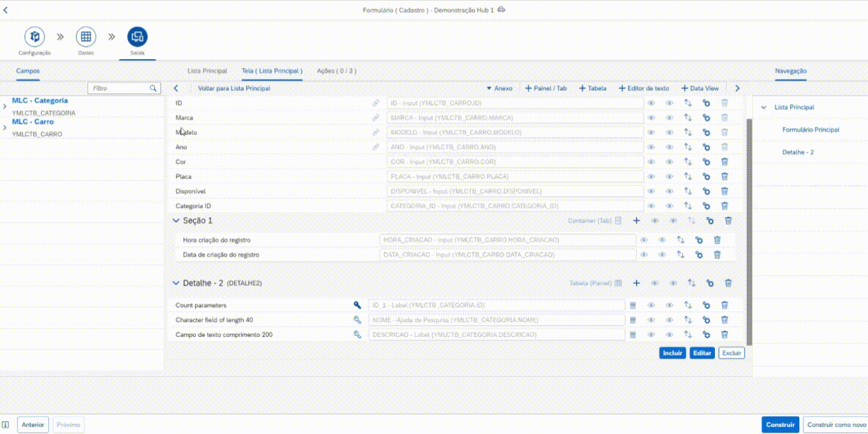Screen dimensions: 868x434
Task: Collapse the Detalhe - 2 section
Action: pos(176,283)
